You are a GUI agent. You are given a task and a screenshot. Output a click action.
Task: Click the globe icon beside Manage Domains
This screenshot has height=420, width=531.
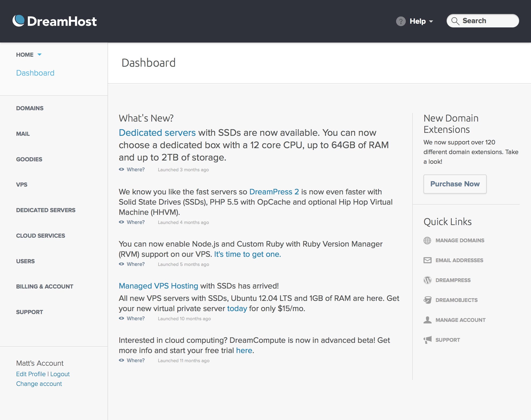click(x=427, y=240)
